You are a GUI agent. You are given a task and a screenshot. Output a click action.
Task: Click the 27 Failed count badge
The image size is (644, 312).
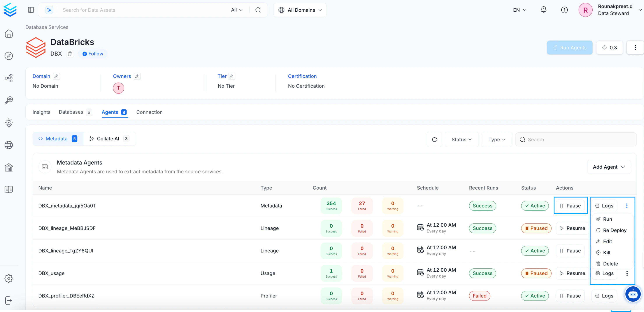coord(362,206)
